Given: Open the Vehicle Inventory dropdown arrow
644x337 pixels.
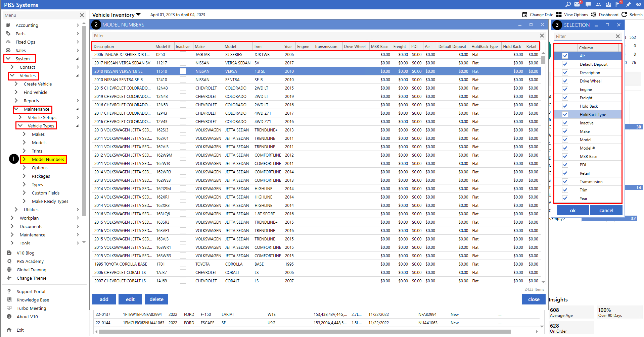Looking at the screenshot, I should pyautogui.click(x=138, y=15).
